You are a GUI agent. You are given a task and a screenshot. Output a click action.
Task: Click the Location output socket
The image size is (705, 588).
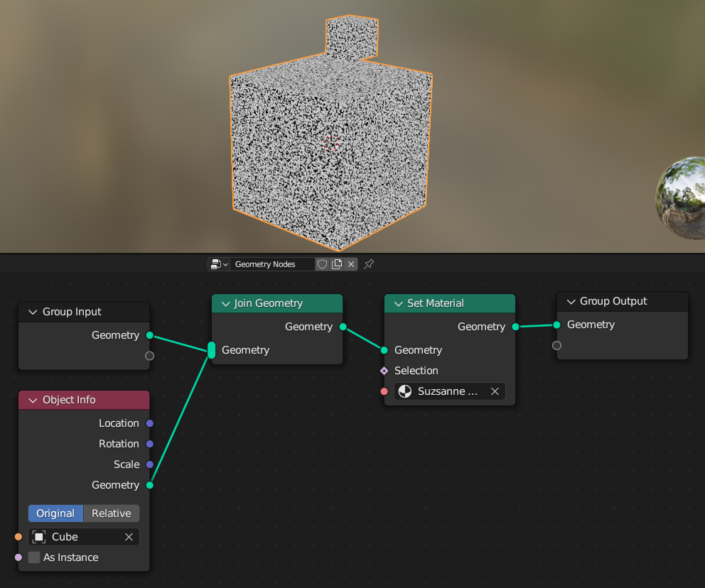pos(150,423)
